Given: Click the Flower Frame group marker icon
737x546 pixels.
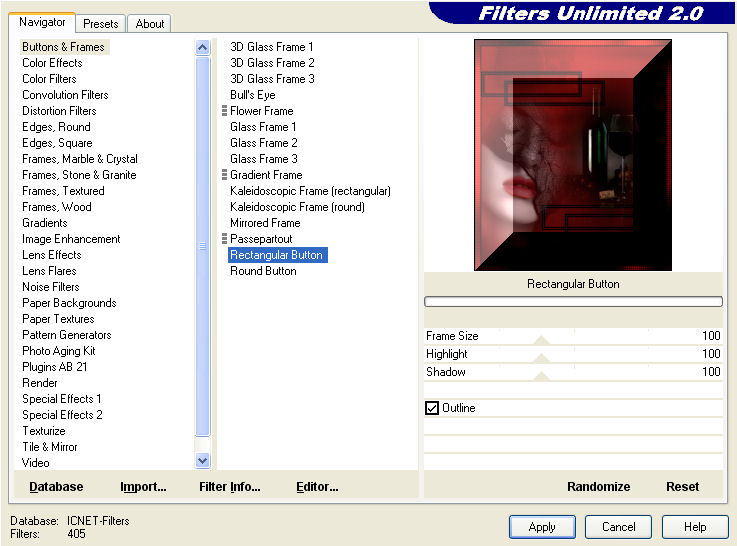Looking at the screenshot, I should [225, 111].
